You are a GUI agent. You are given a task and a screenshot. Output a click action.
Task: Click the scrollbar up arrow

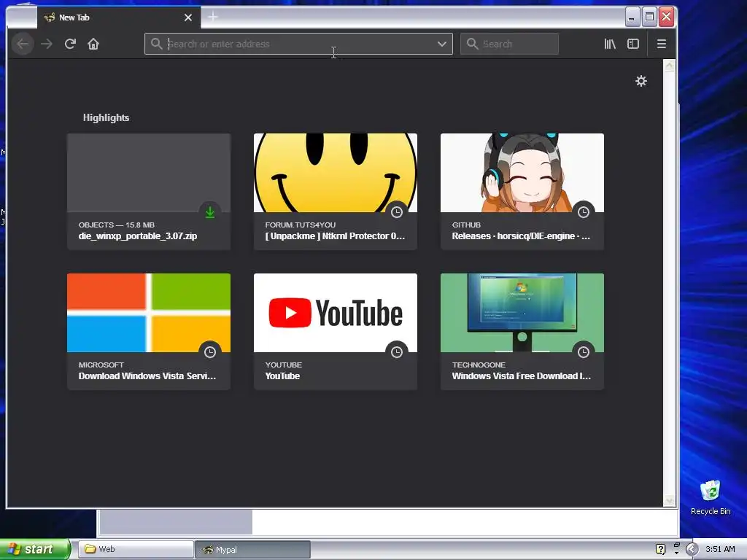click(670, 65)
